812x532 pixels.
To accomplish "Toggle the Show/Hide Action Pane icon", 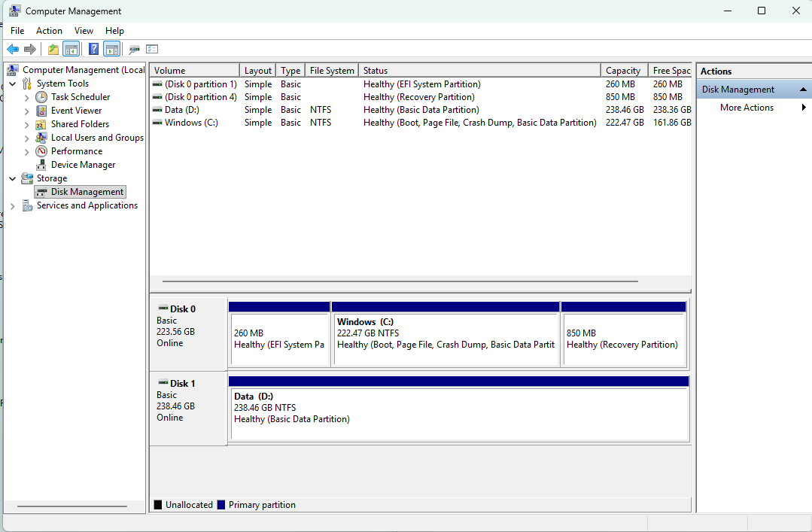I will [111, 49].
